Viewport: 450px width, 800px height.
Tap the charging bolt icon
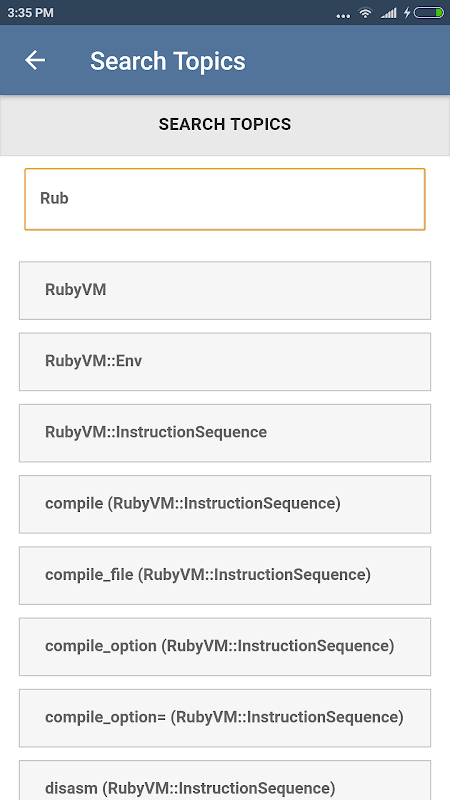tap(407, 13)
